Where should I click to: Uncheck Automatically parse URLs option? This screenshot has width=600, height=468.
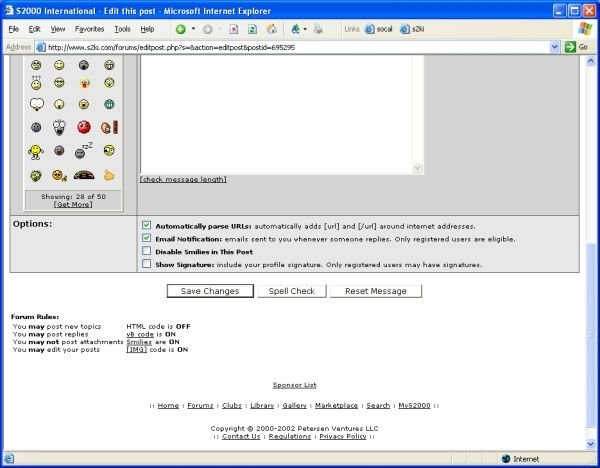146,226
